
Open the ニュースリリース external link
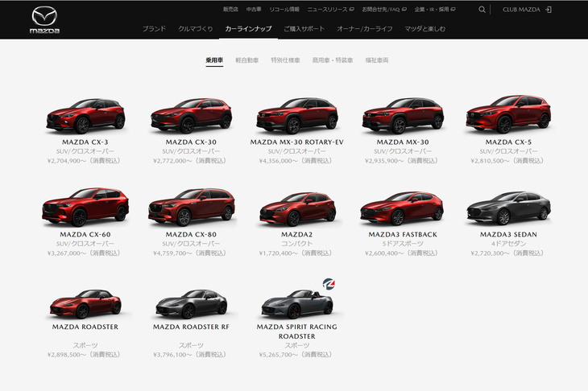click(330, 10)
